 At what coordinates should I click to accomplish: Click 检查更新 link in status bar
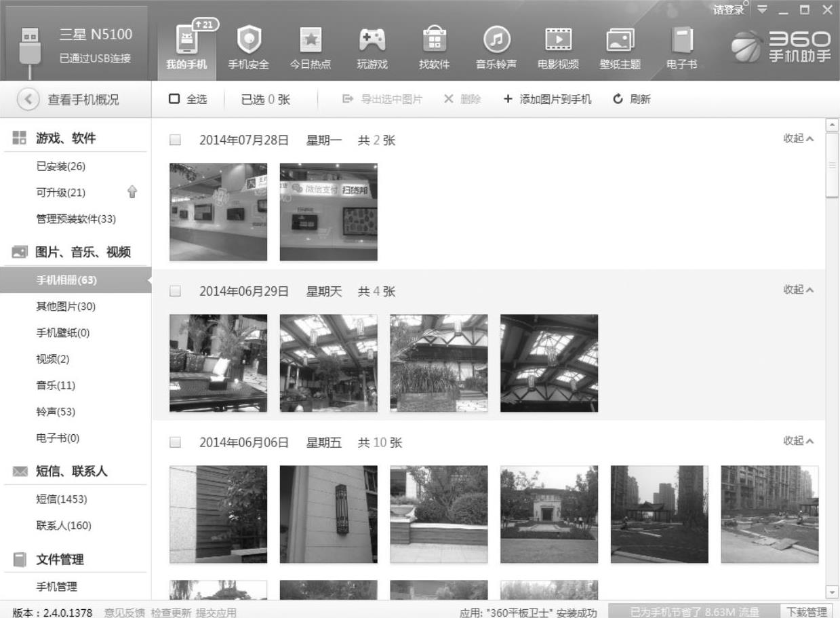[171, 613]
